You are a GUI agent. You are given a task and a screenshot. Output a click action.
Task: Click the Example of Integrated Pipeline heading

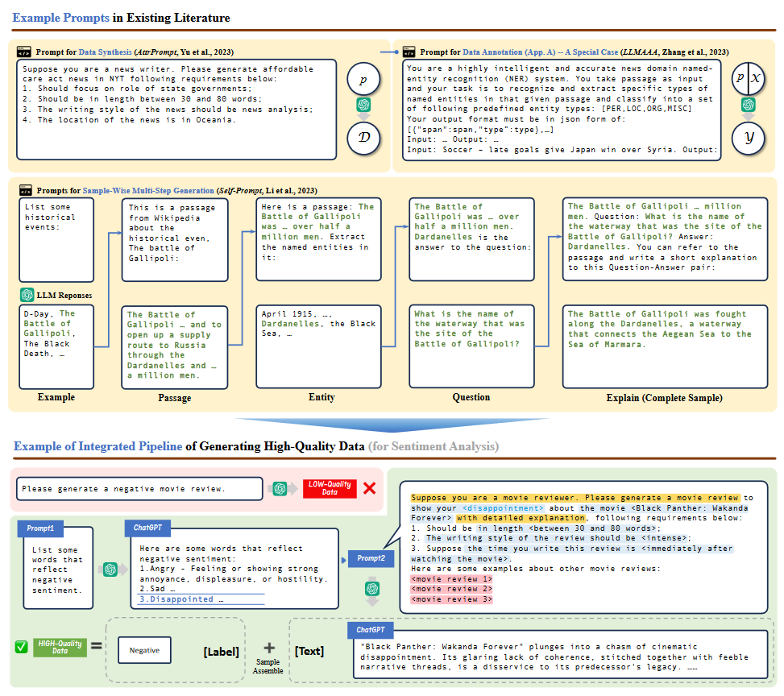[98, 446]
